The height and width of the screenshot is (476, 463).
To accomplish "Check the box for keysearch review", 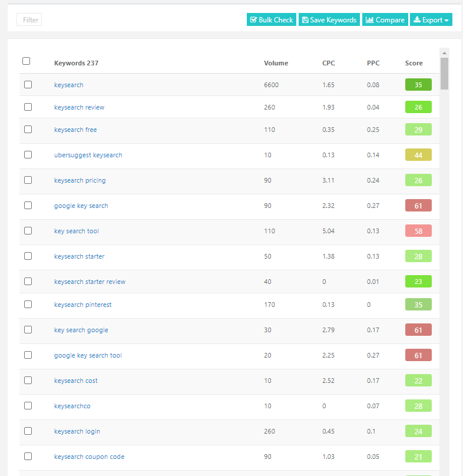I will point(28,107).
